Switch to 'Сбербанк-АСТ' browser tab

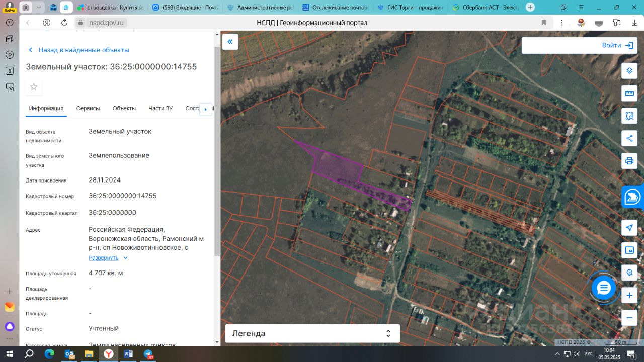[x=486, y=7]
